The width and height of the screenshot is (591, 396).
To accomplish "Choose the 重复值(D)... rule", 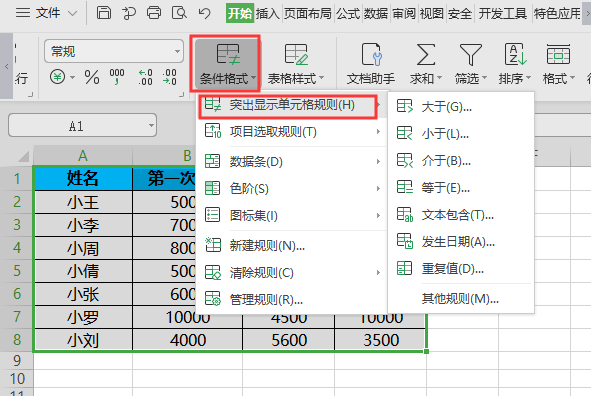I will [461, 269].
